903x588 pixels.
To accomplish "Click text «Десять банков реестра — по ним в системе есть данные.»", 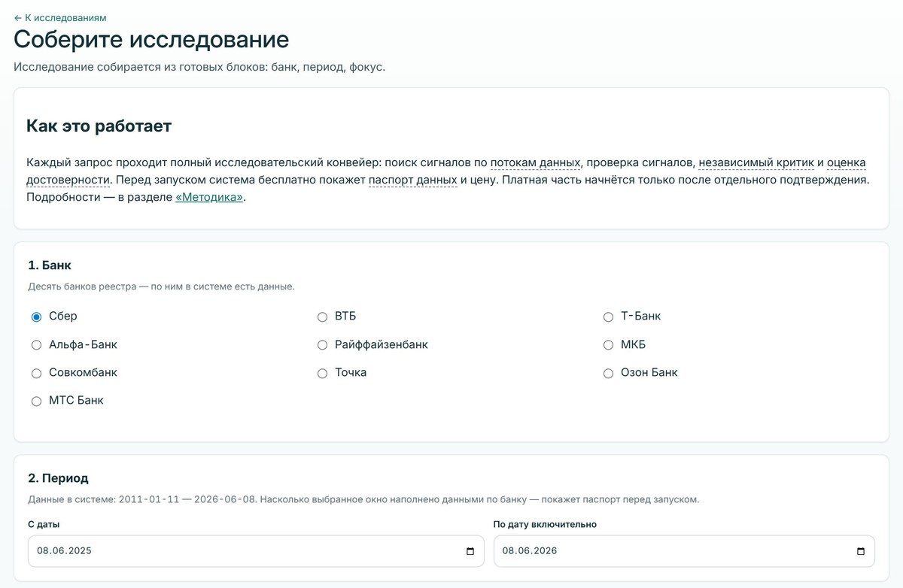I will click(x=161, y=286).
